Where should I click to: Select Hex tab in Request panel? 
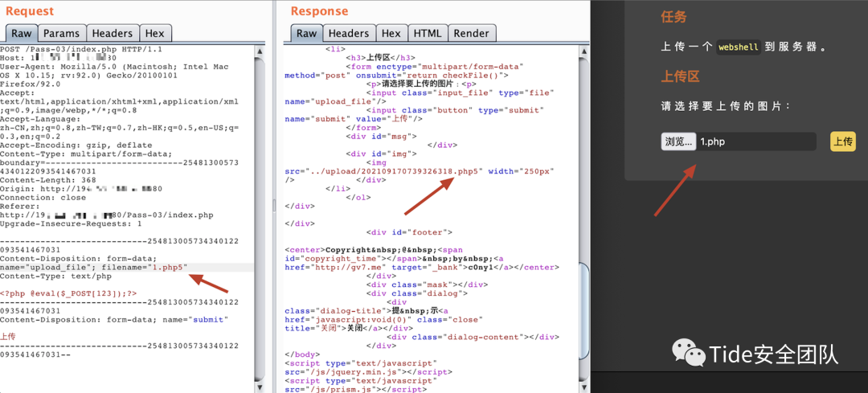point(155,33)
